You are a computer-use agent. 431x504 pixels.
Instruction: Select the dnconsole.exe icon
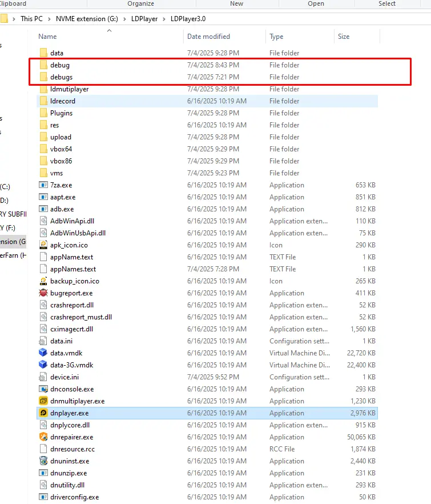(43, 389)
